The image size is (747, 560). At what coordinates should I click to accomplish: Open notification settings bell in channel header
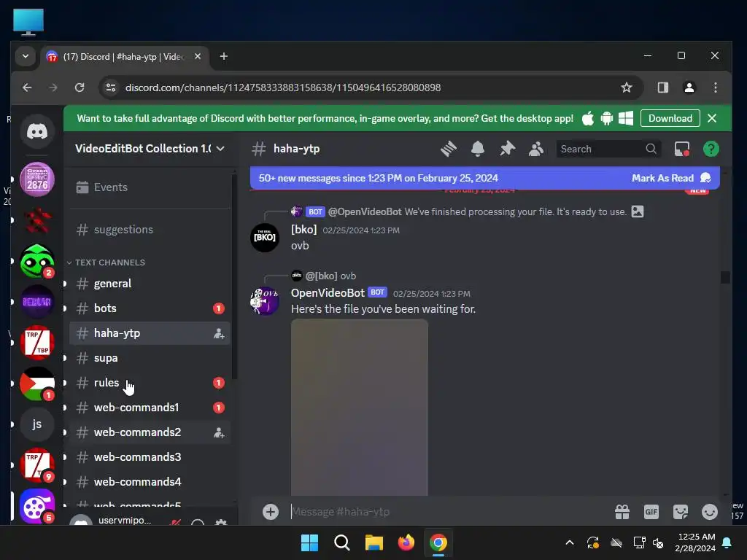pos(478,149)
